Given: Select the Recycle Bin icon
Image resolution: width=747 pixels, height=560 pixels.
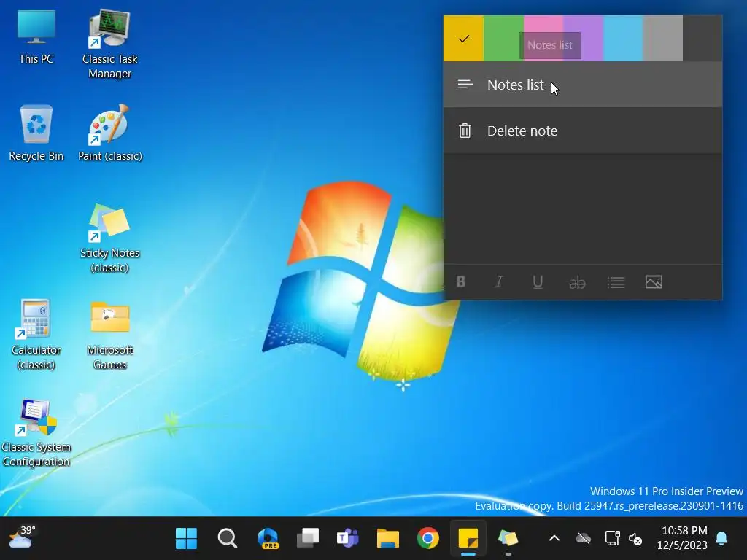Looking at the screenshot, I should point(36,133).
